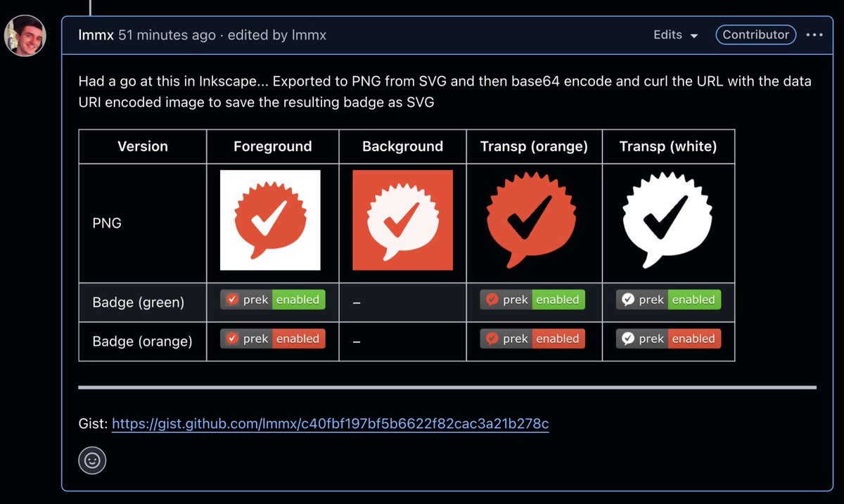Image resolution: width=844 pixels, height=504 pixels.
Task: Click the dash in Badge (orange) Background cell
Action: click(x=357, y=342)
